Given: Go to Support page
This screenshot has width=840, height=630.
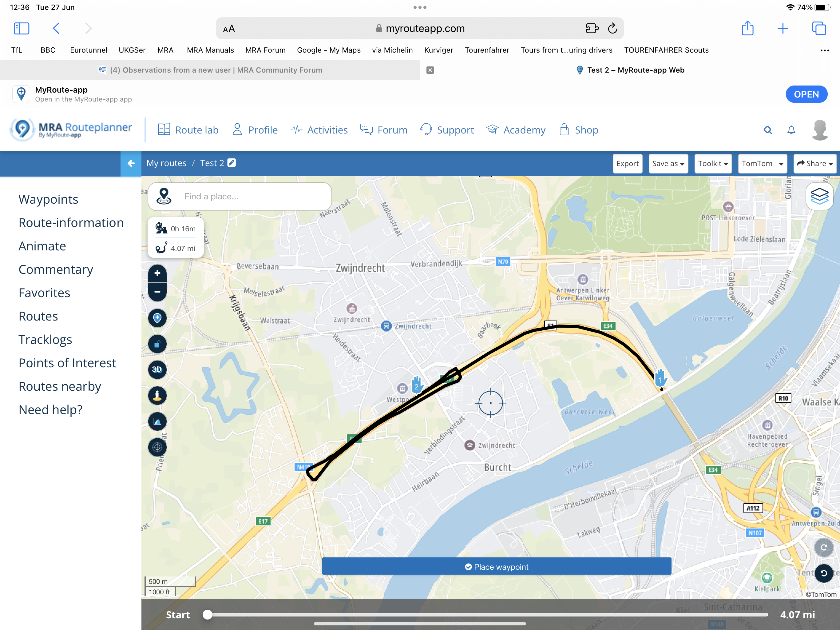Looking at the screenshot, I should point(447,130).
